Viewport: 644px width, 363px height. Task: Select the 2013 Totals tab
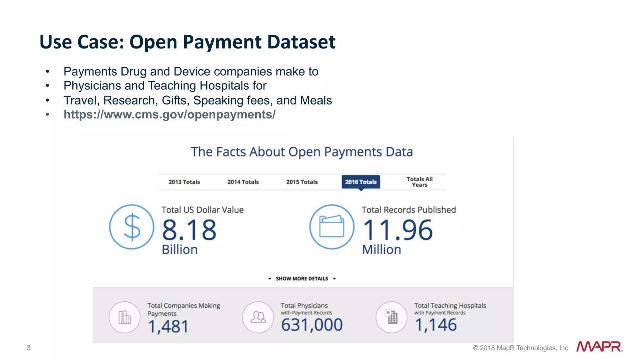click(x=184, y=182)
